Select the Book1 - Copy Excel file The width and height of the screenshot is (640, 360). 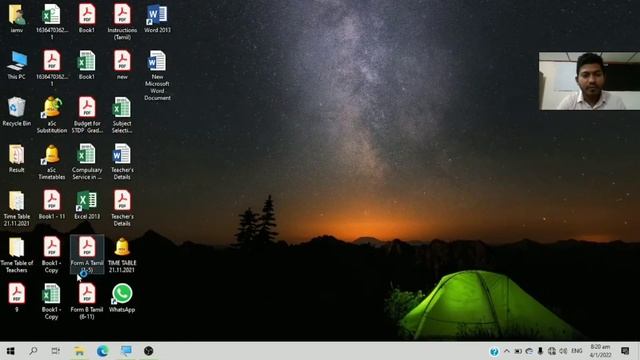pos(52,301)
